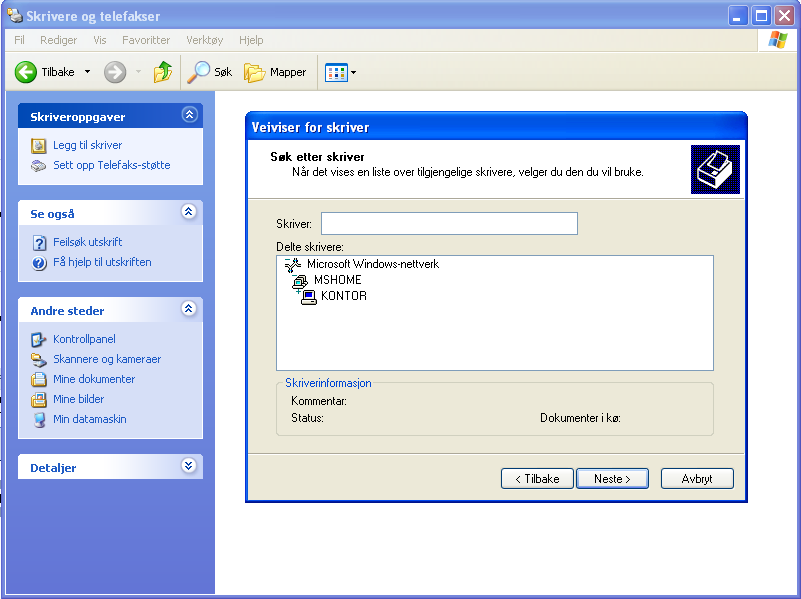The width and height of the screenshot is (801, 599).
Task: Click the Skrivere og telefakser title icon
Action: [15, 16]
